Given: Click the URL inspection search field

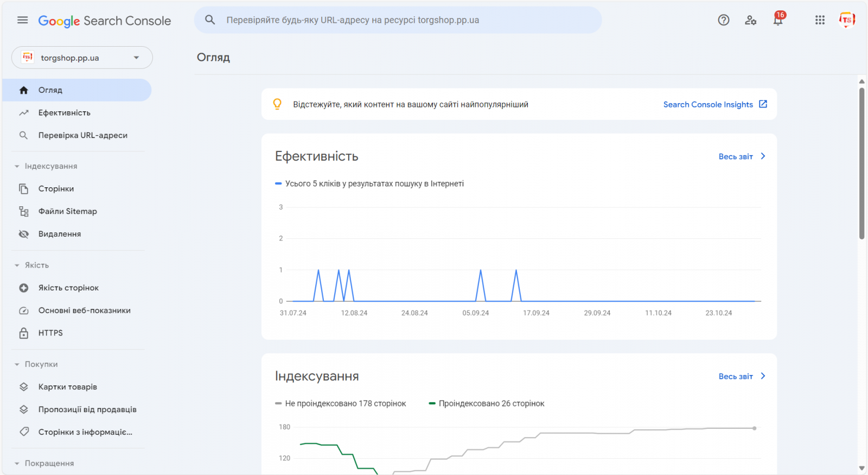Looking at the screenshot, I should click(398, 20).
